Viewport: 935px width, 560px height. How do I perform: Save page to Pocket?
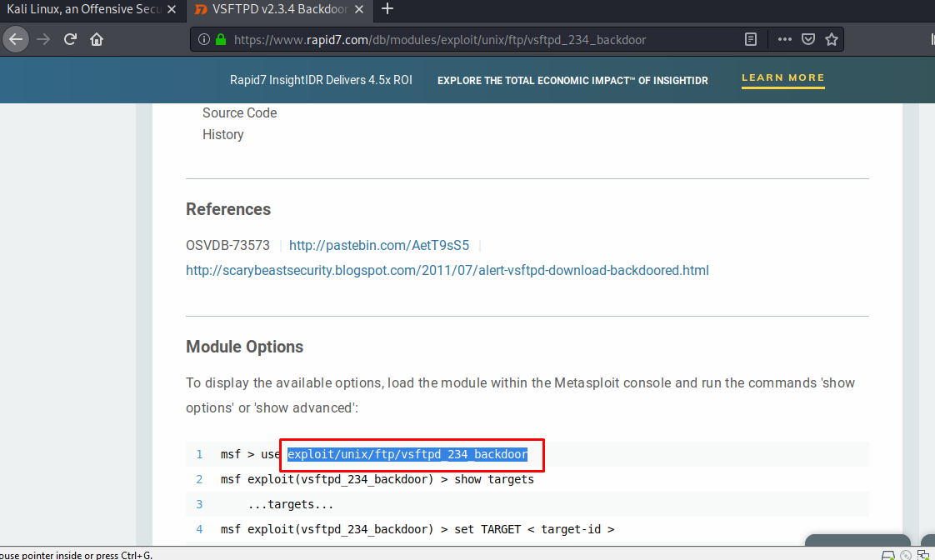(807, 39)
